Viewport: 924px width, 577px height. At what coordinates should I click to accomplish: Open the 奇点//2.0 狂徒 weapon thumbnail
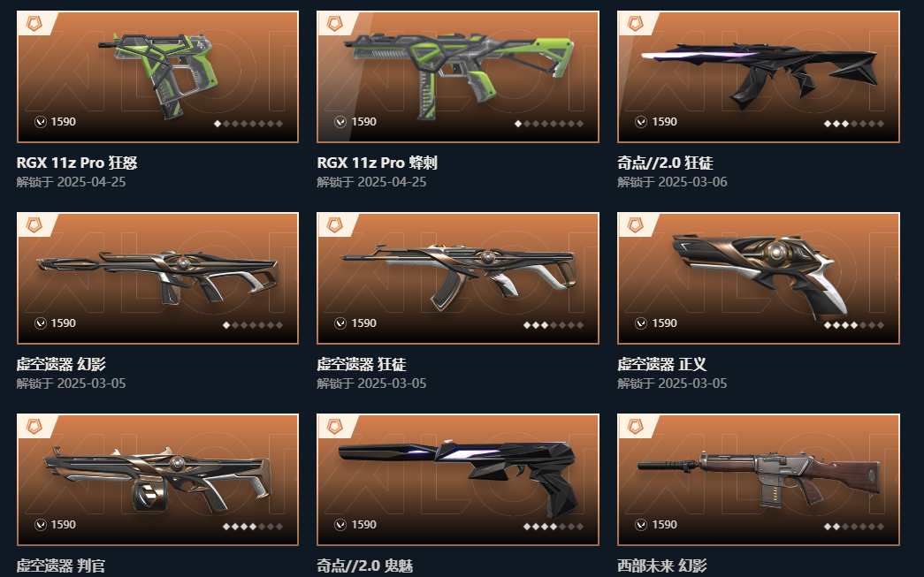pyautogui.click(x=759, y=77)
